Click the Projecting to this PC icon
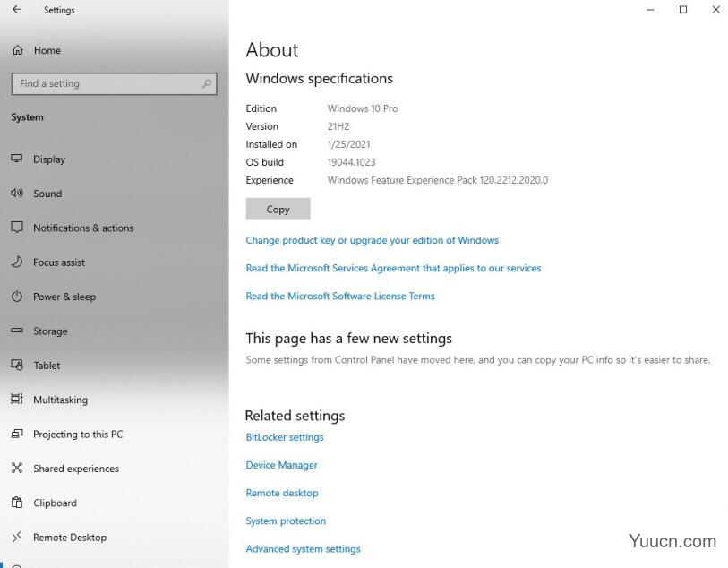This screenshot has width=728, height=568. tap(17, 434)
